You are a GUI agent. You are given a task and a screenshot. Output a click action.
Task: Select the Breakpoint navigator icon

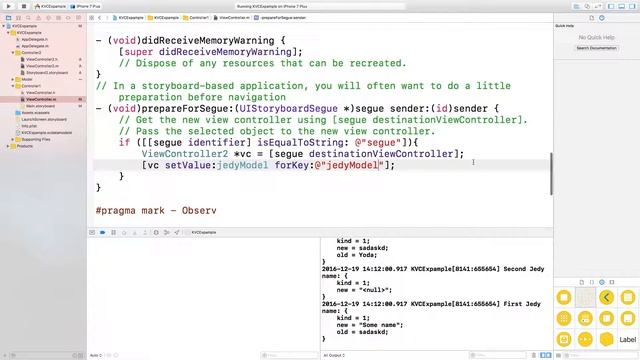pos(68,18)
